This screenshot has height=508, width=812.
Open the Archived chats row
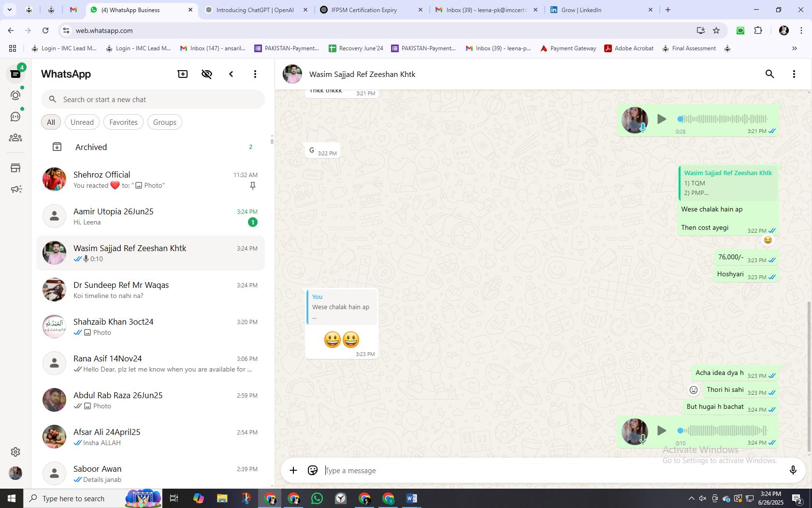pos(151,147)
